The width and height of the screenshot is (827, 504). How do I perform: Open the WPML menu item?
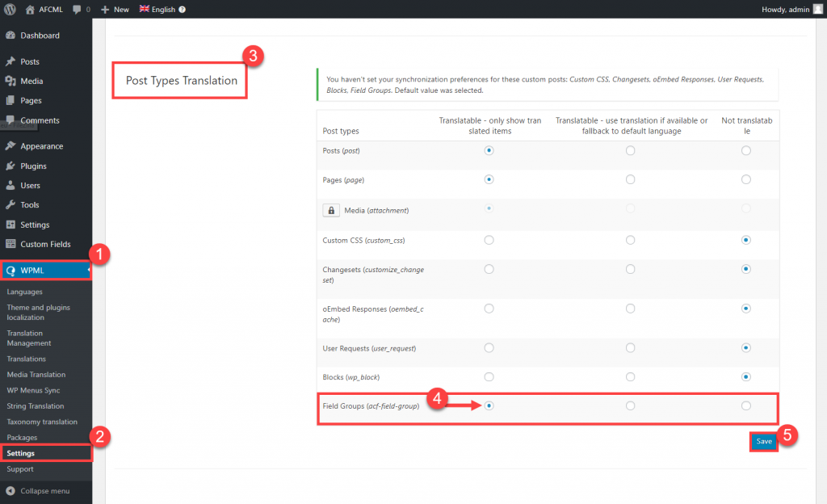[46, 271]
